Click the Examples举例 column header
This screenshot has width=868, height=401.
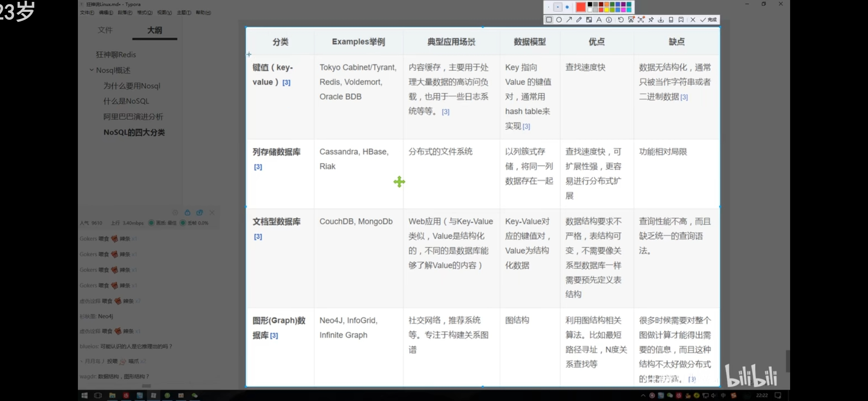(358, 42)
